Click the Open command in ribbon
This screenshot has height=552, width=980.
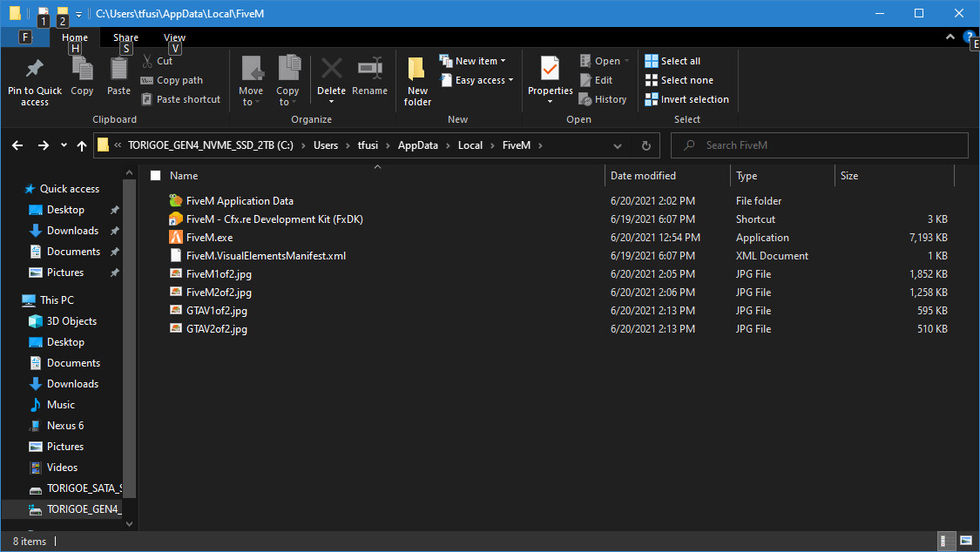[604, 61]
